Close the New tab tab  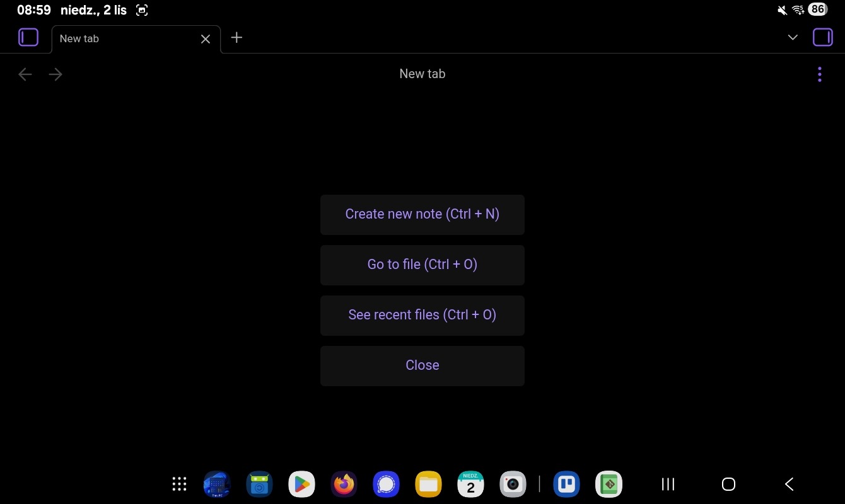205,39
